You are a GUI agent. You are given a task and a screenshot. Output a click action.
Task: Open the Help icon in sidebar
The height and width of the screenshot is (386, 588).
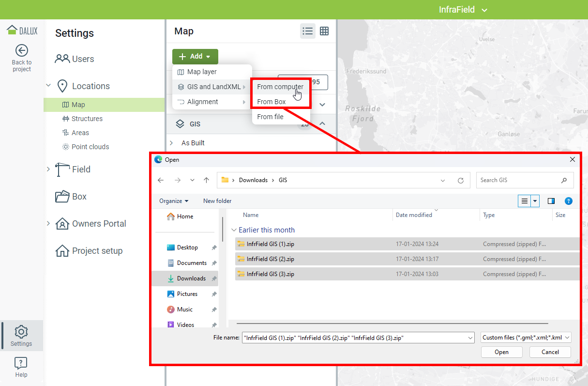point(21,363)
